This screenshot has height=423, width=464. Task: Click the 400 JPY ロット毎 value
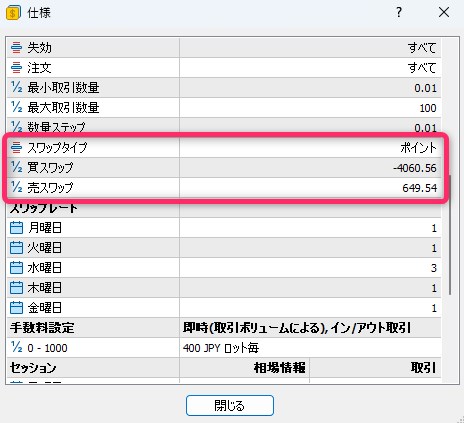(x=221, y=348)
